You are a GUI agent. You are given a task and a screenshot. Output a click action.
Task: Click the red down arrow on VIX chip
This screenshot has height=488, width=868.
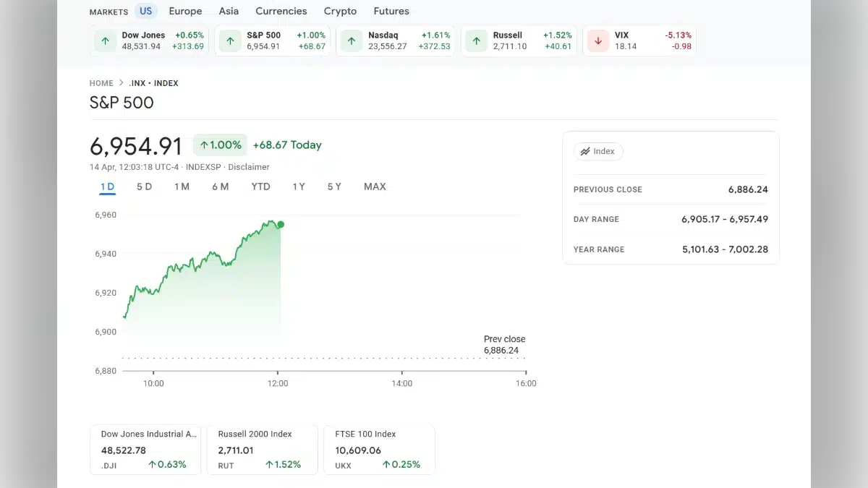point(597,40)
